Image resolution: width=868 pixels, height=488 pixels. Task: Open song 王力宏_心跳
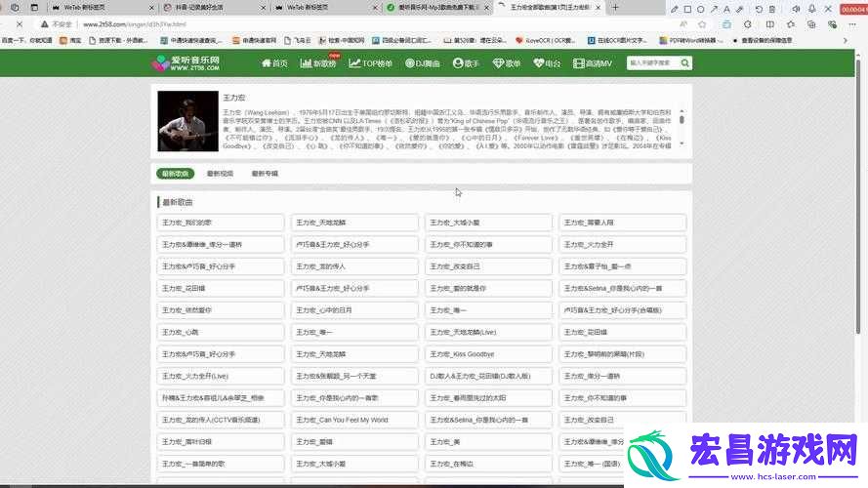[221, 332]
